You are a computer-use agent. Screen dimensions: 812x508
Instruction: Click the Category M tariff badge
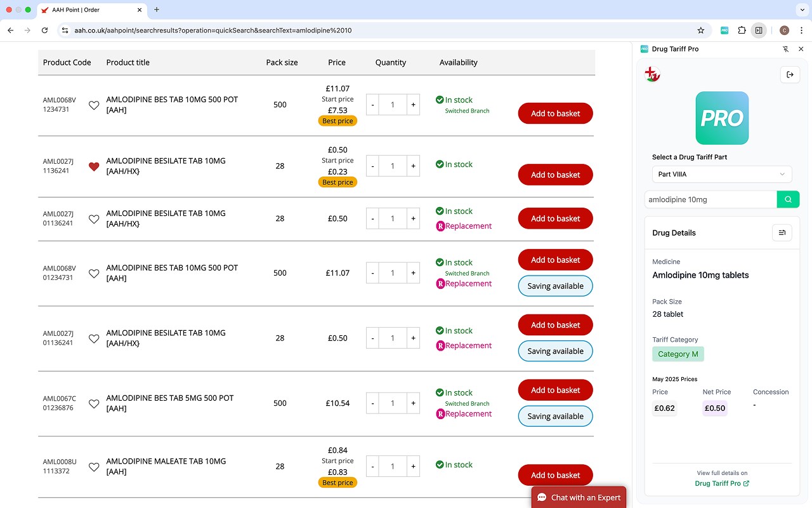pyautogui.click(x=678, y=354)
